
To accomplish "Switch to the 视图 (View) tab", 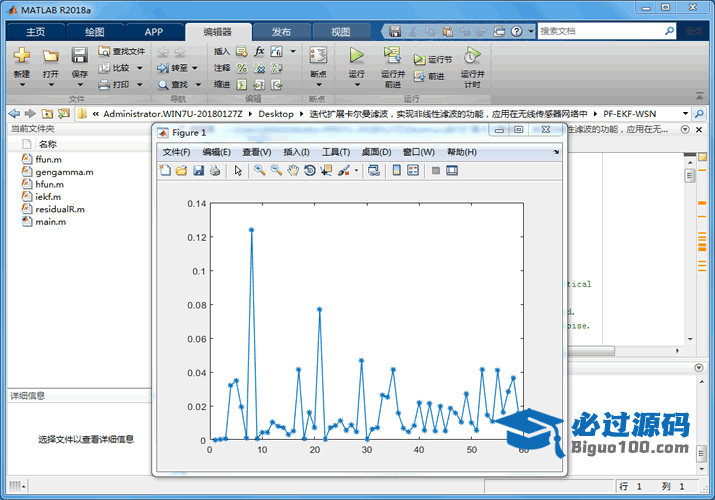I will [340, 32].
